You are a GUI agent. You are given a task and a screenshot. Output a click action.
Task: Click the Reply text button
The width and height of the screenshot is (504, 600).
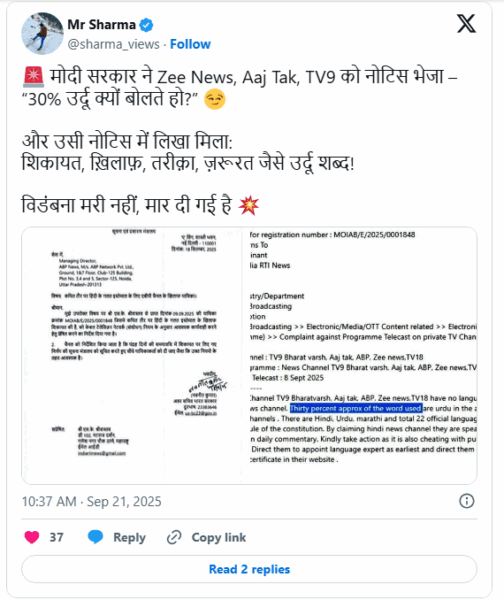(129, 538)
